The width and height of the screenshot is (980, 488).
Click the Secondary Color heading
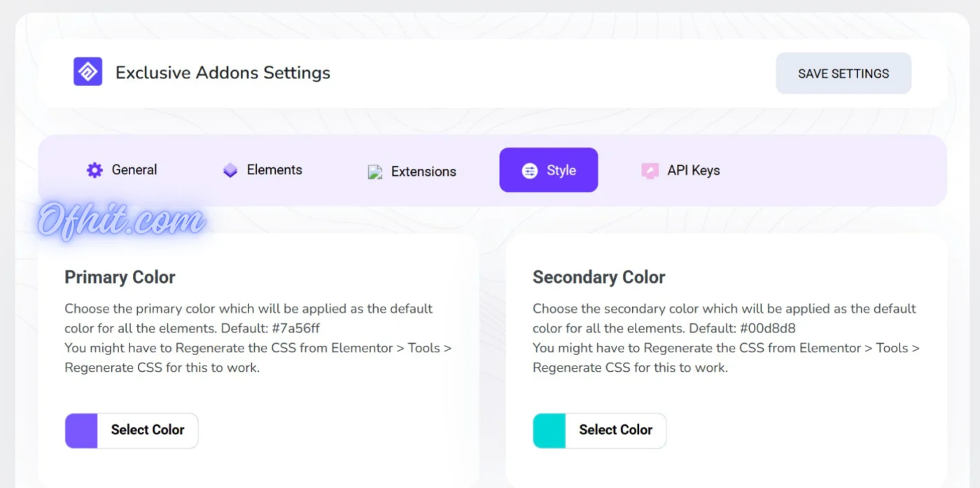coord(598,277)
